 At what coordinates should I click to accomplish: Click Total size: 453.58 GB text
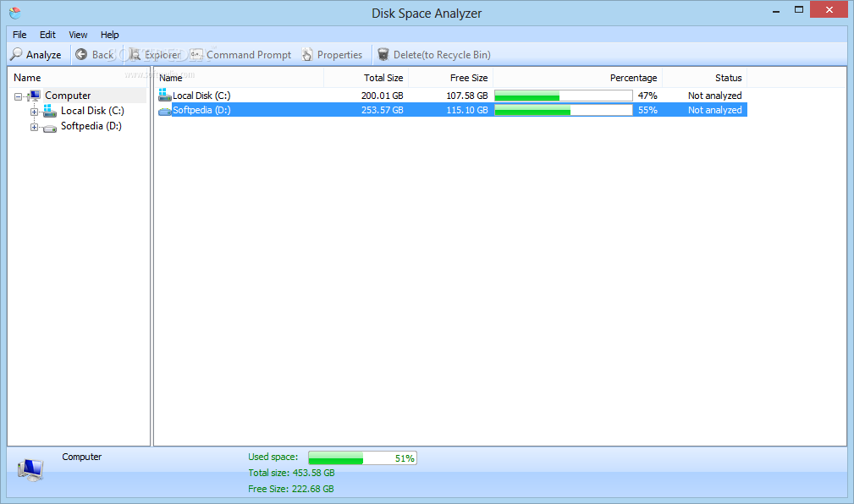(291, 473)
